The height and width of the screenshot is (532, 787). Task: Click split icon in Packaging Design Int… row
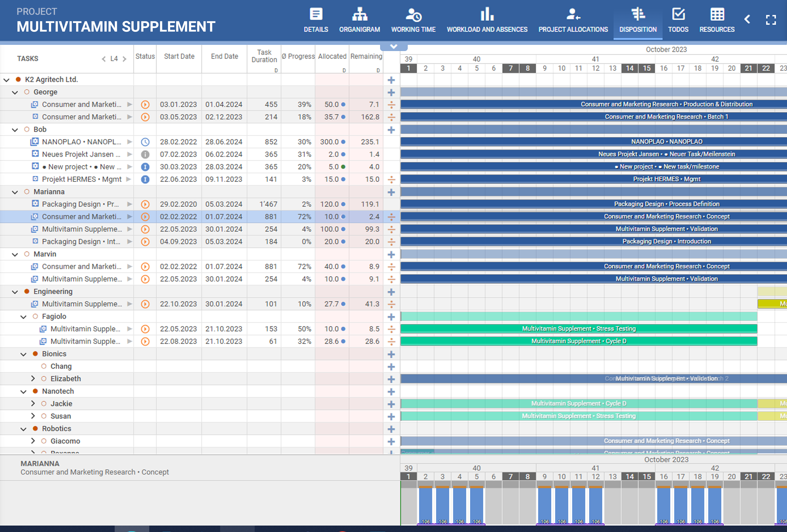(391, 242)
